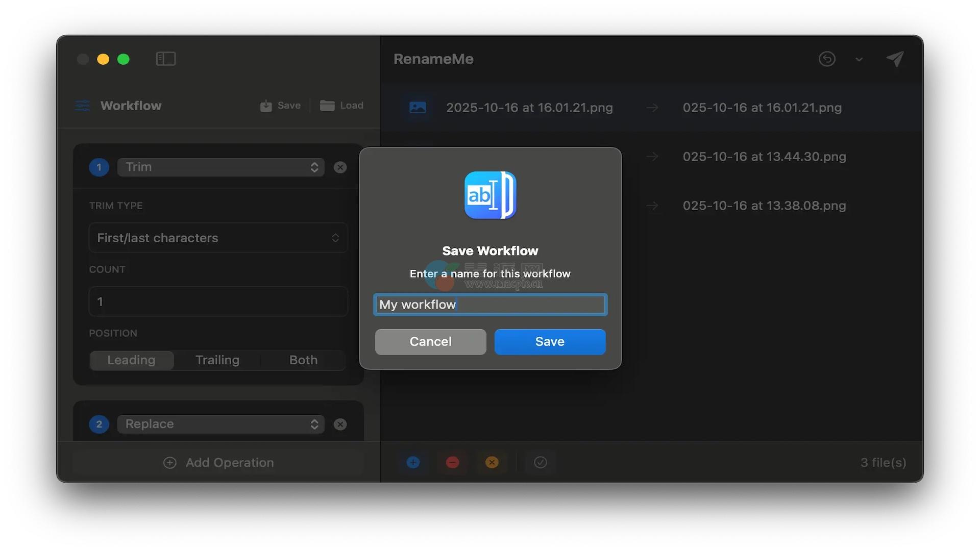Viewport: 980px width, 551px height.
Task: Click the blue plus add files icon
Action: (x=413, y=462)
